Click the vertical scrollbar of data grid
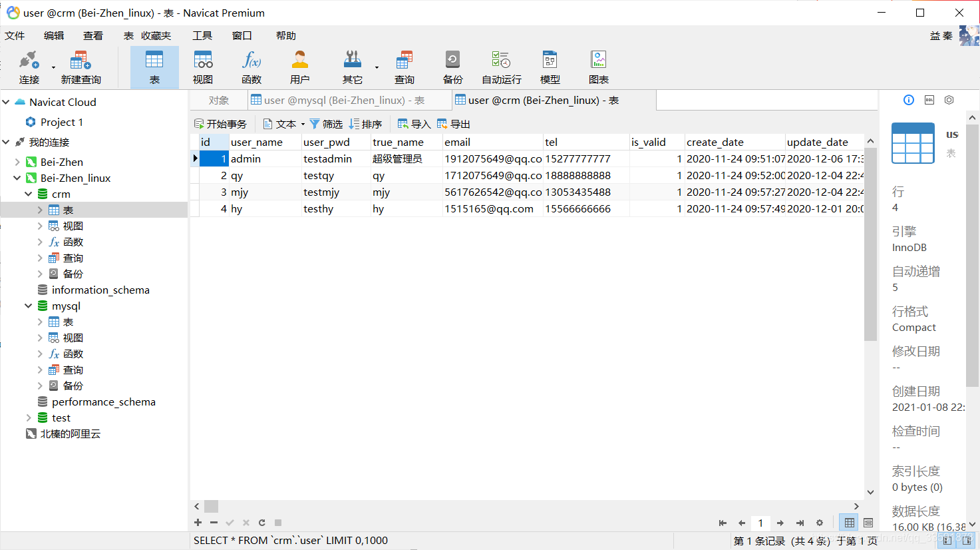 870,244
